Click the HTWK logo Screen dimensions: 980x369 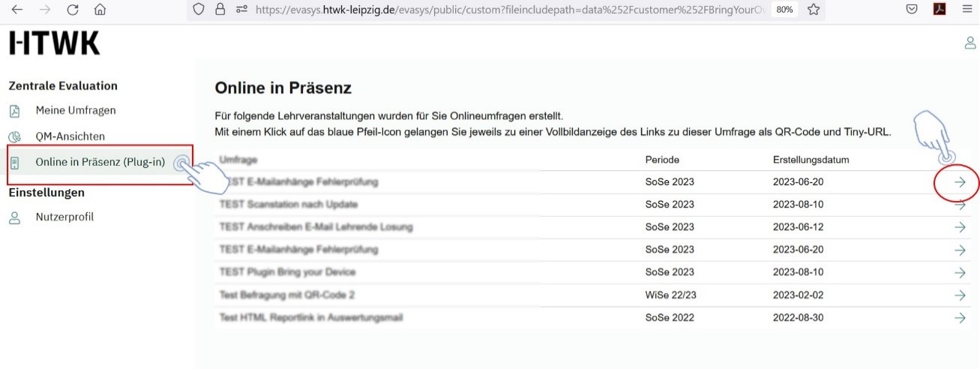[x=54, y=43]
